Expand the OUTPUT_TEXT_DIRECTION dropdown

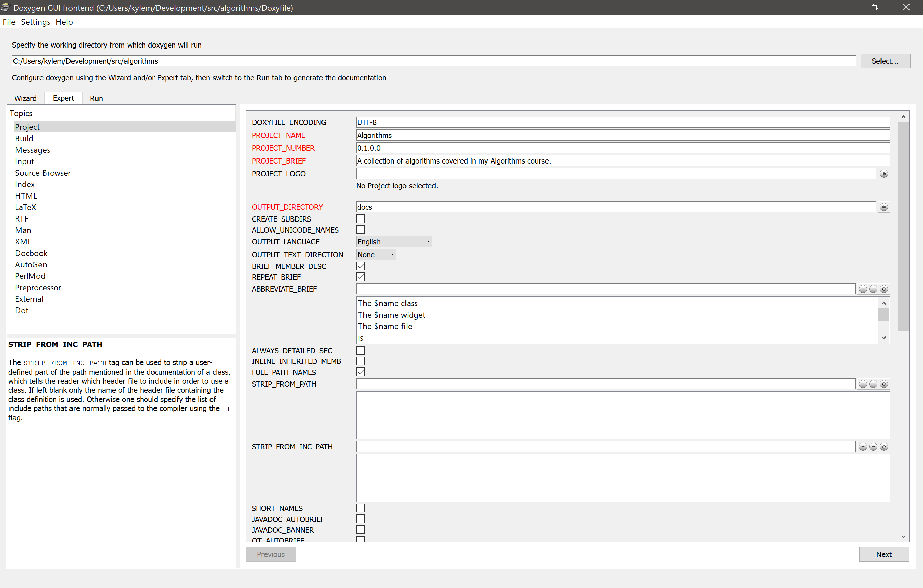click(392, 254)
